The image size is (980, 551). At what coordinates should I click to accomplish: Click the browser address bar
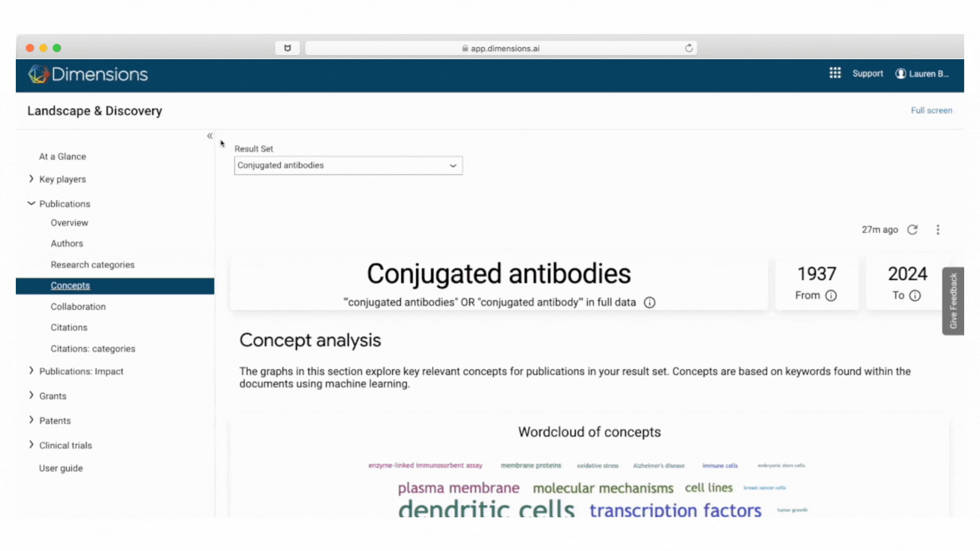(500, 48)
